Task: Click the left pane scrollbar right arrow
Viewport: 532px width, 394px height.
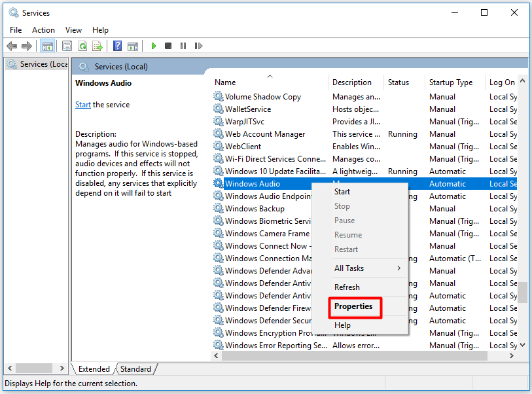Action: point(62,368)
